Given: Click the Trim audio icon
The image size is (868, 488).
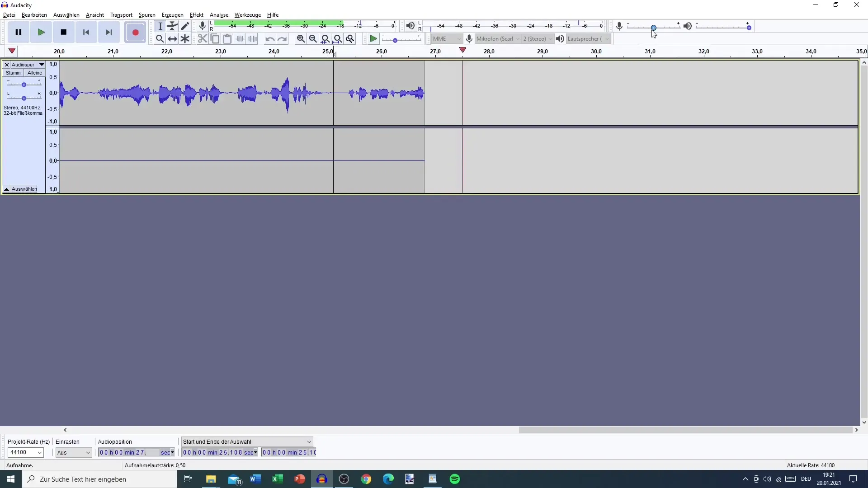Looking at the screenshot, I should point(240,39).
